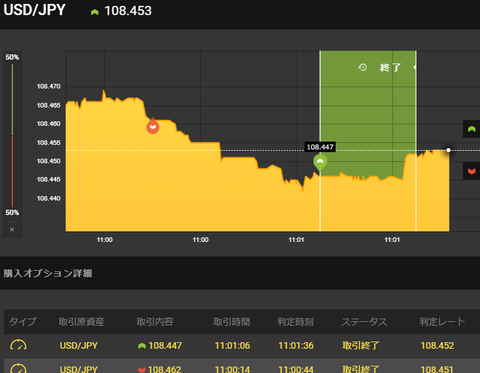Click the green up-arrow High button
Screen dimensions: 480x373
click(471, 129)
